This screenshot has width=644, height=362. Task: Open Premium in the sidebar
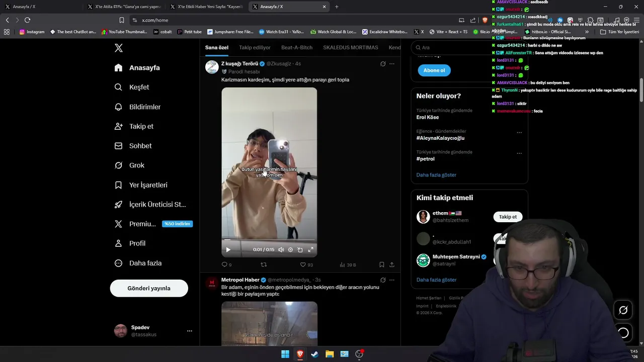coord(153,224)
